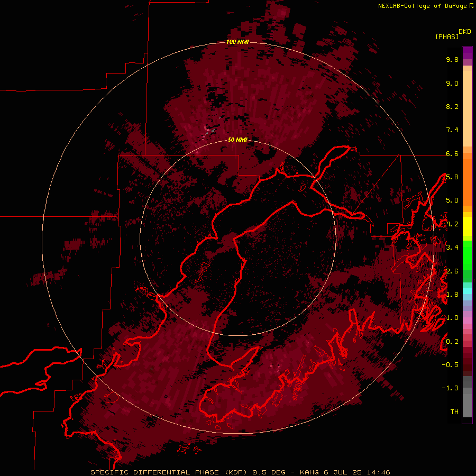The width and height of the screenshot is (476, 476).
Task: Click the 6.6 value on the color scale
Action: tap(452, 153)
